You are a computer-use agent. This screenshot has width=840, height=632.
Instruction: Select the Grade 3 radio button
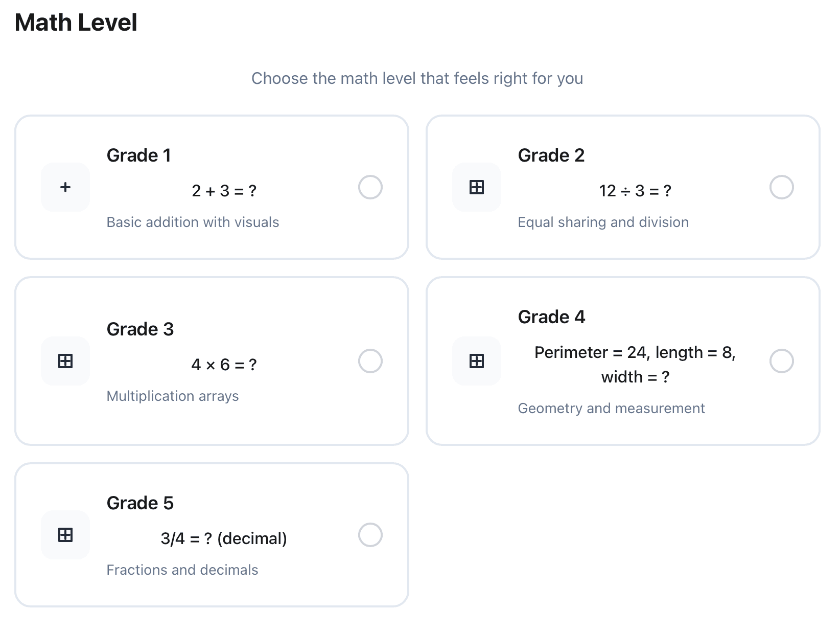pyautogui.click(x=370, y=361)
